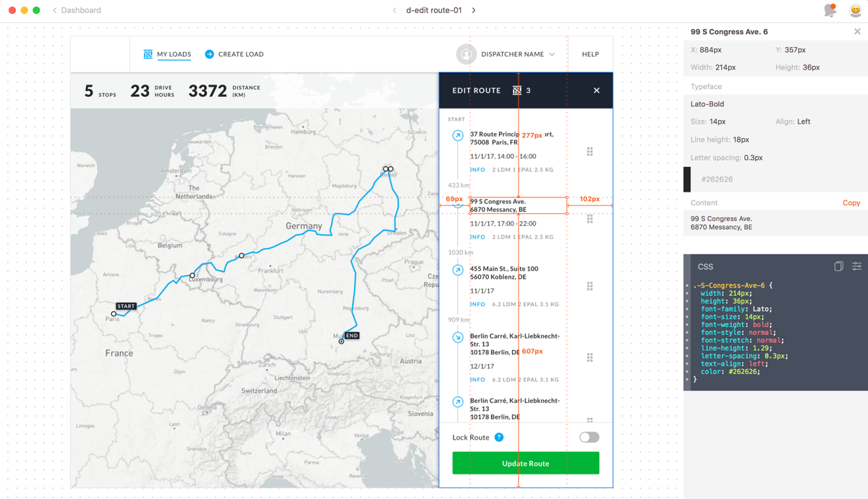Open the notifications bell
Image resolution: width=868 pixels, height=499 pixels.
point(830,10)
